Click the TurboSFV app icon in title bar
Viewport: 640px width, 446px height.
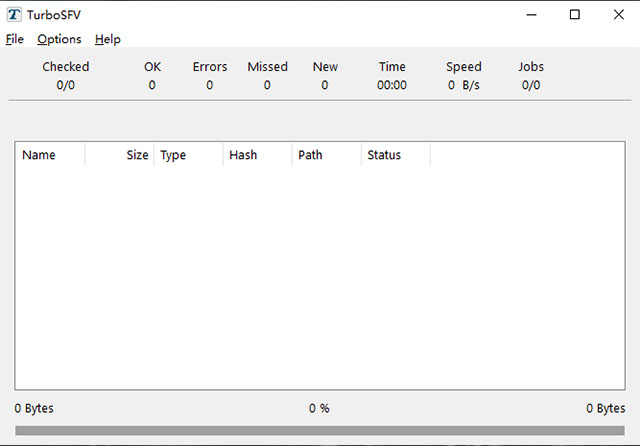click(x=14, y=15)
